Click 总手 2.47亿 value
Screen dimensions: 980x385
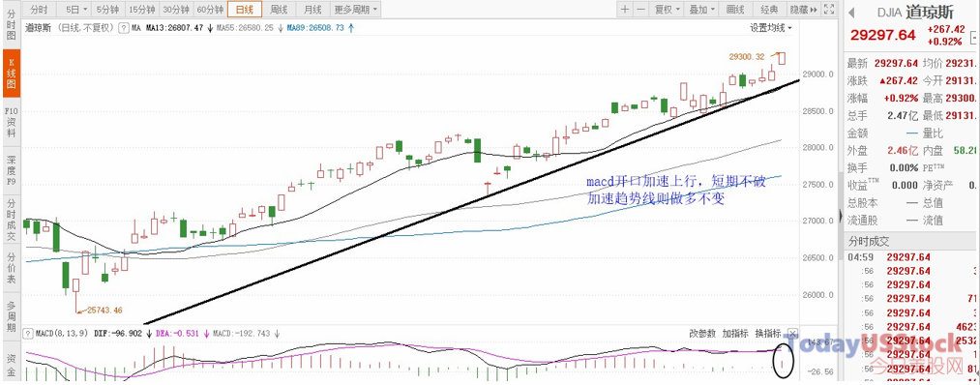point(904,116)
